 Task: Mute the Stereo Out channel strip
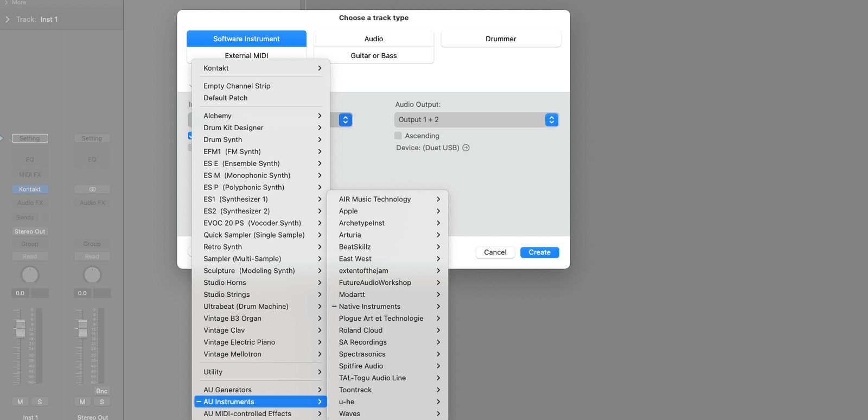(82, 402)
